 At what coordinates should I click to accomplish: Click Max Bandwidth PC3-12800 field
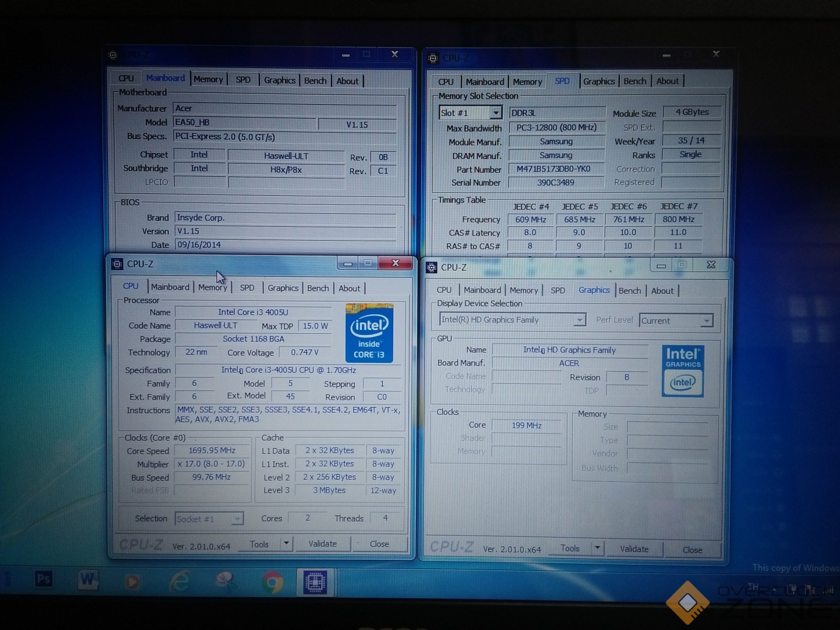(x=556, y=128)
